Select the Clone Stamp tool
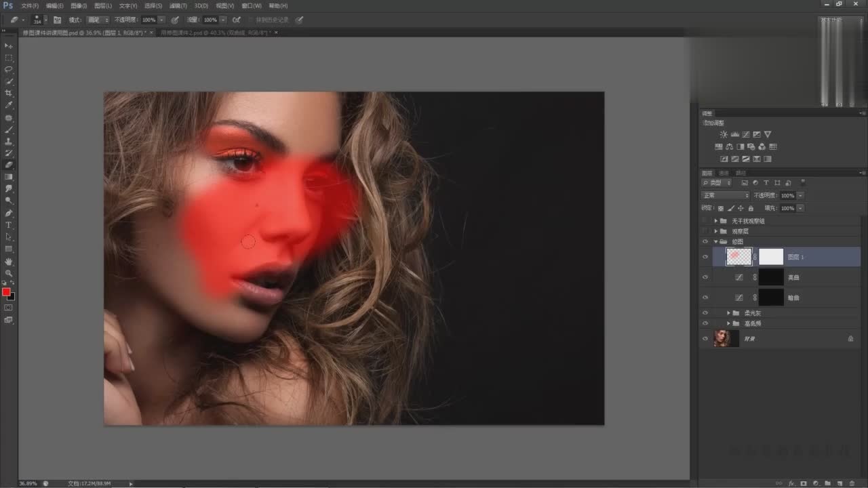 click(x=9, y=141)
